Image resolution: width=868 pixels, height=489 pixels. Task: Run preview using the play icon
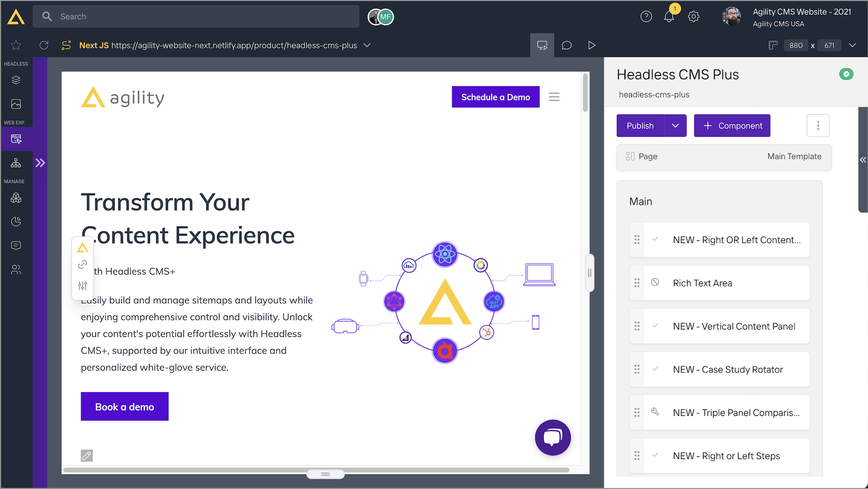tap(591, 45)
